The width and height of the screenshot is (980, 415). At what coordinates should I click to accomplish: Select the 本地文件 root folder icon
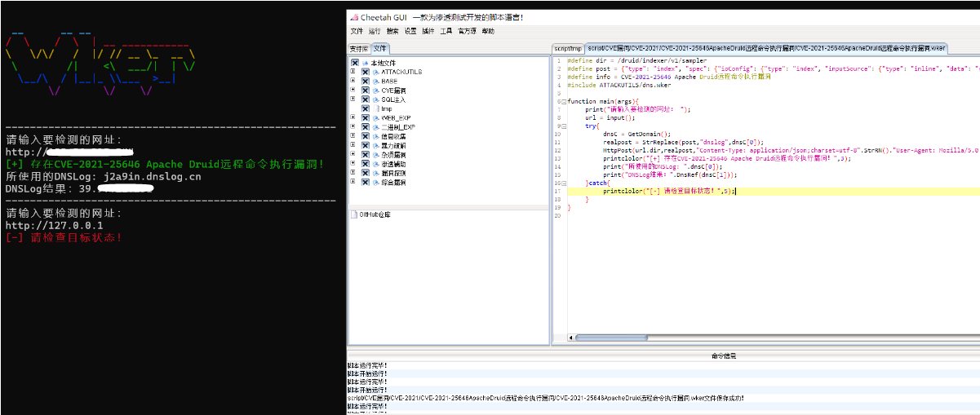point(366,63)
